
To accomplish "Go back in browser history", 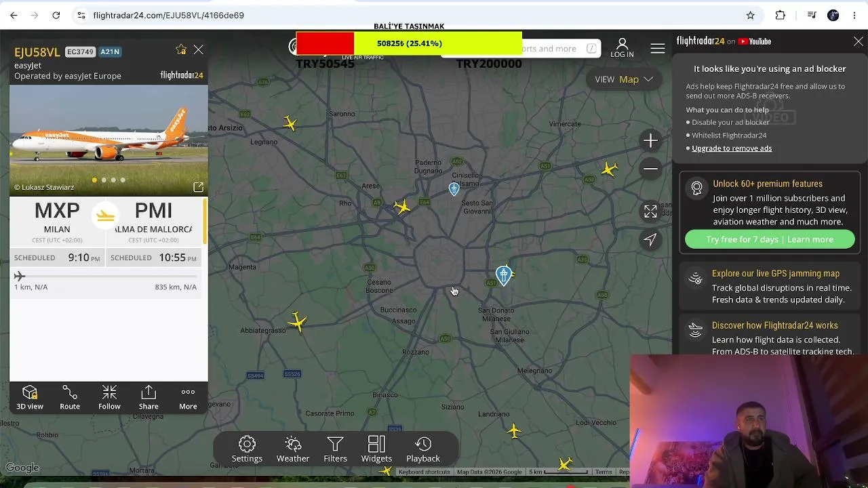I will [x=14, y=15].
